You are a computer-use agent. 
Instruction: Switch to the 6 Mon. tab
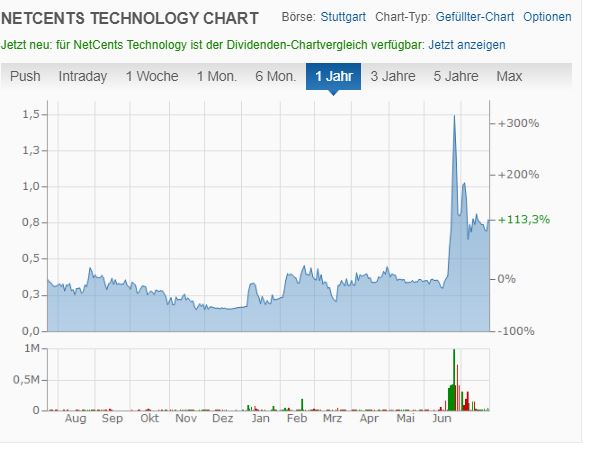click(x=275, y=76)
